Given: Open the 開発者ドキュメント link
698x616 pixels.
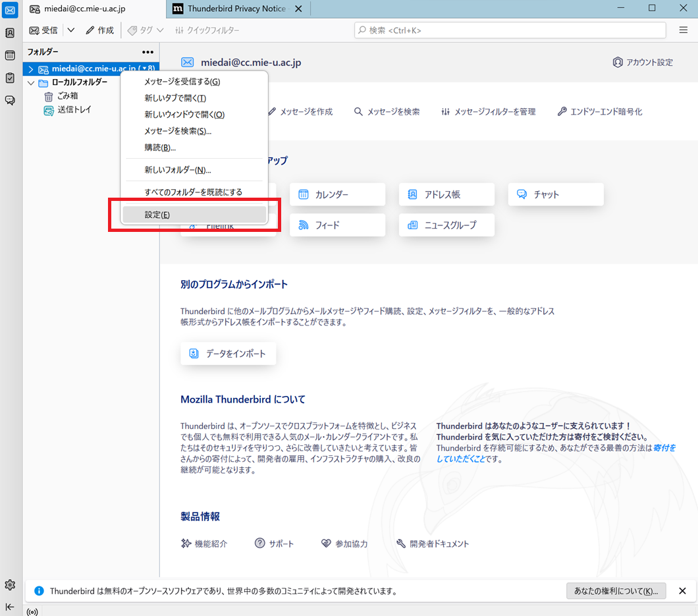Looking at the screenshot, I should click(x=433, y=544).
